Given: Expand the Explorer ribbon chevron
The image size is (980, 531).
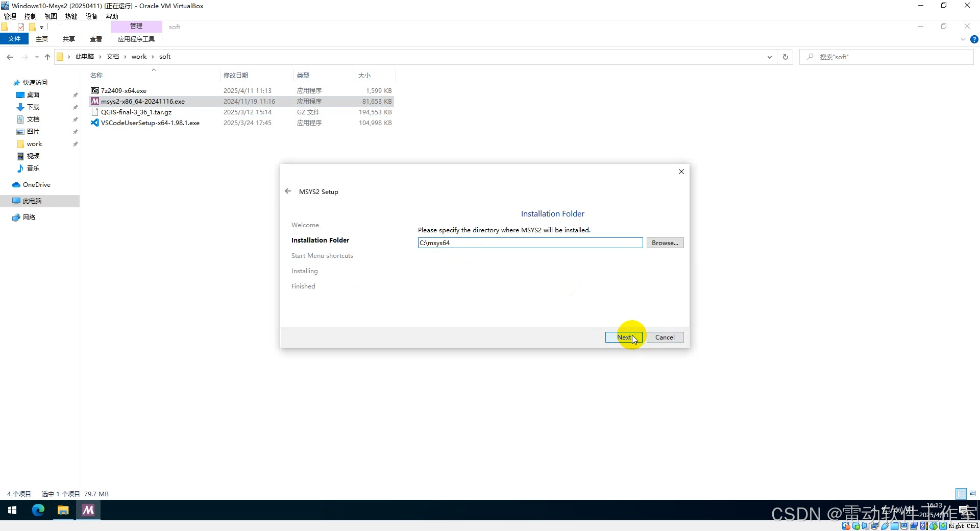Looking at the screenshot, I should click(963, 39).
